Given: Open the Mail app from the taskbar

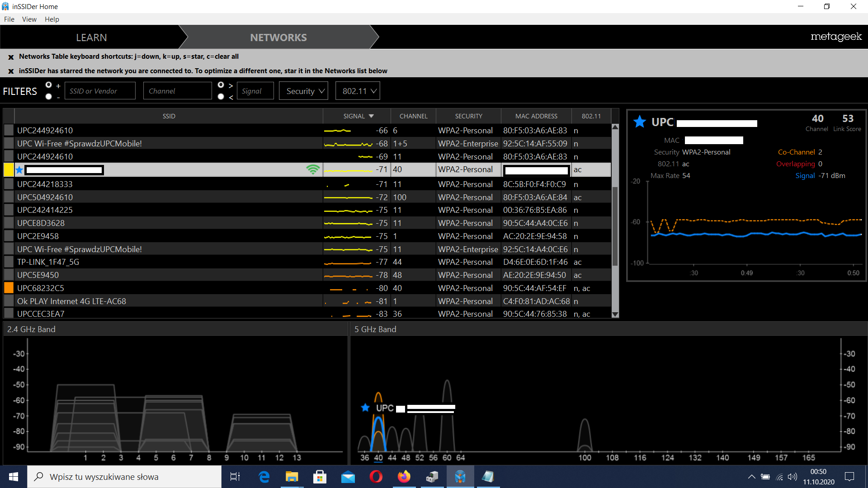Looking at the screenshot, I should tap(348, 477).
